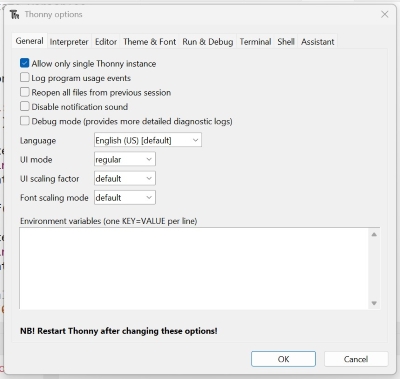Screen dimensions: 400x379
Task: Click the 'Language' label text
Action: pos(38,141)
